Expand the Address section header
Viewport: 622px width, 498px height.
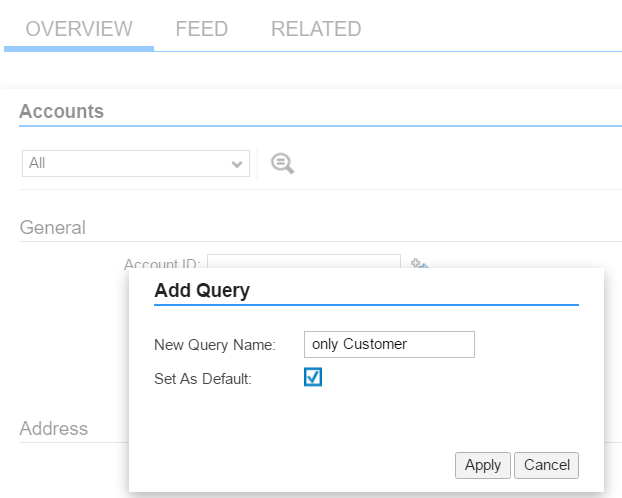54,429
